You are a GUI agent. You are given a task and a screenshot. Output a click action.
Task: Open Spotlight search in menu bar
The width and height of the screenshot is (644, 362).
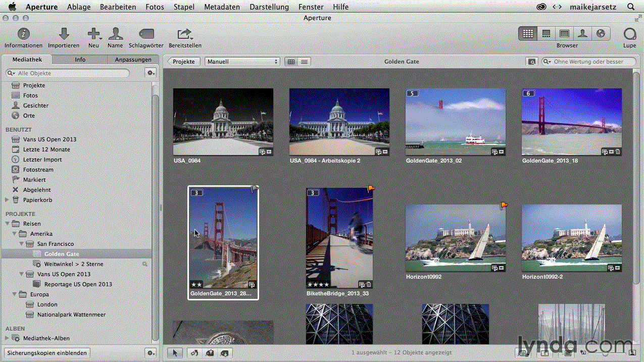click(x=631, y=7)
